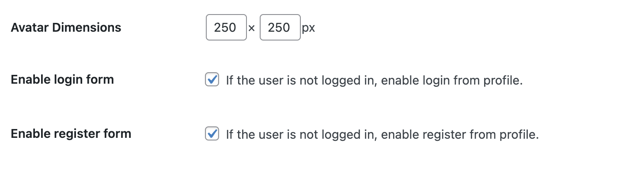Click 'If the user' in login row
The height and width of the screenshot is (170, 644).
pyautogui.click(x=252, y=81)
